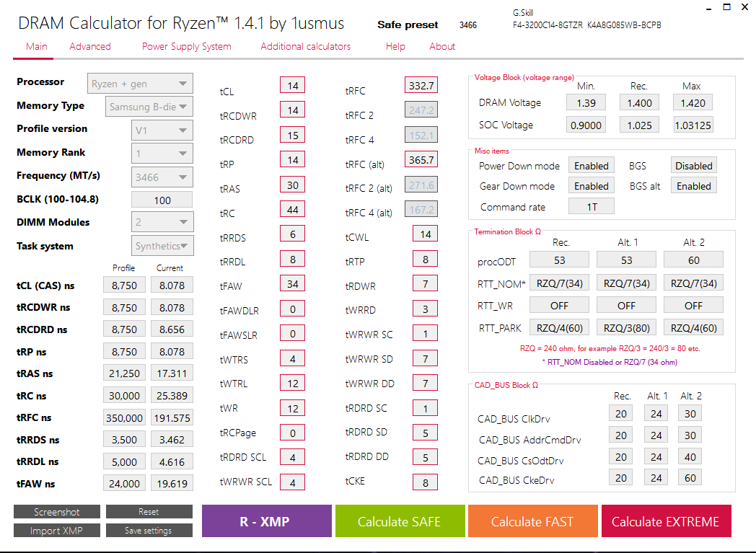Click the tFAW value 34 field
The height and width of the screenshot is (553, 756).
click(x=292, y=284)
